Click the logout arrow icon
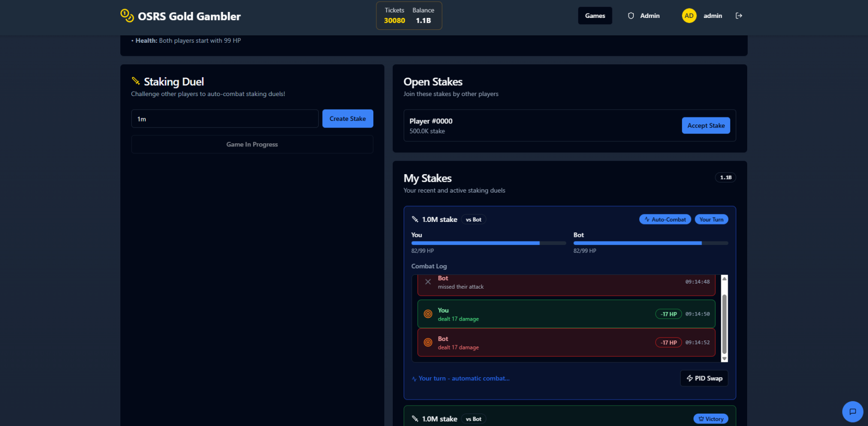This screenshot has width=868, height=426. coord(739,16)
